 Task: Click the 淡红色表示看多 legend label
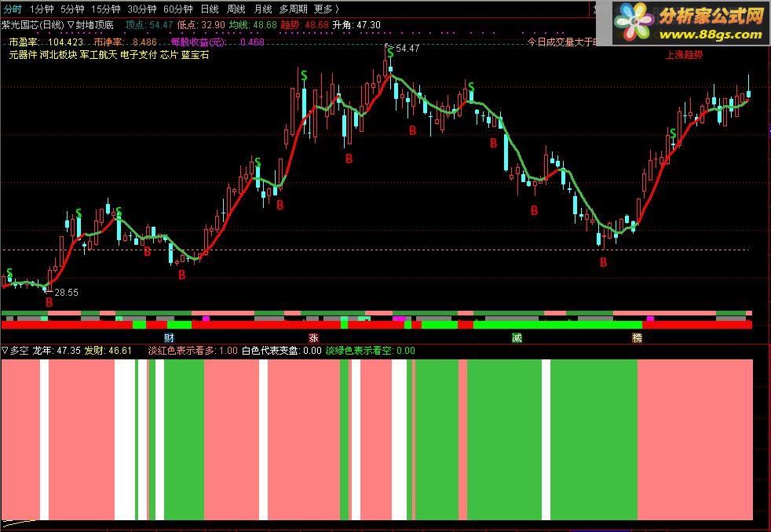pyautogui.click(x=182, y=351)
